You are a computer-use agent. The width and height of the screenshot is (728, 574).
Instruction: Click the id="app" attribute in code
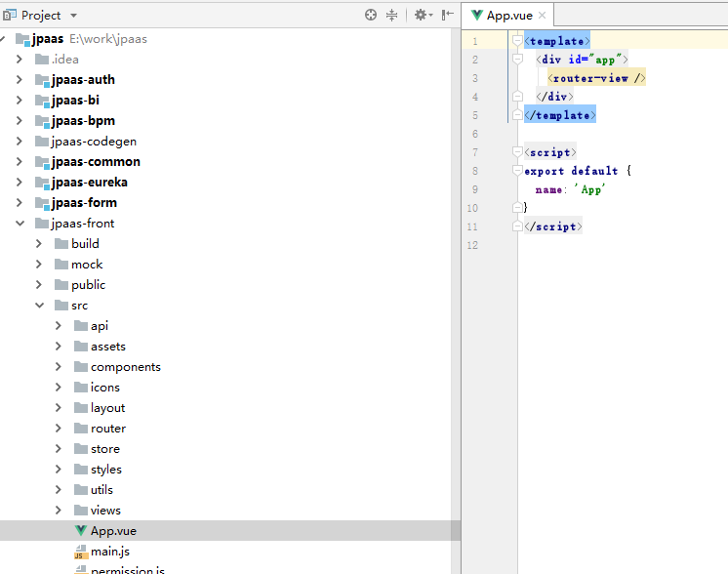[x=595, y=60]
